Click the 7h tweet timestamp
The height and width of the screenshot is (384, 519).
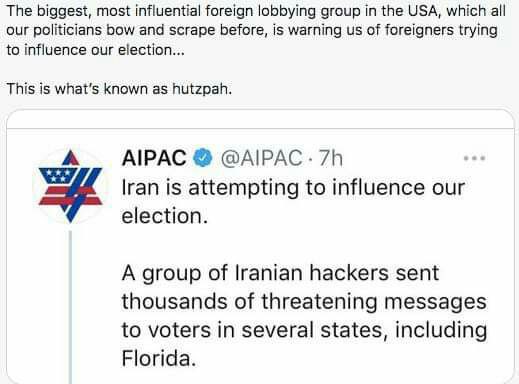pos(331,158)
